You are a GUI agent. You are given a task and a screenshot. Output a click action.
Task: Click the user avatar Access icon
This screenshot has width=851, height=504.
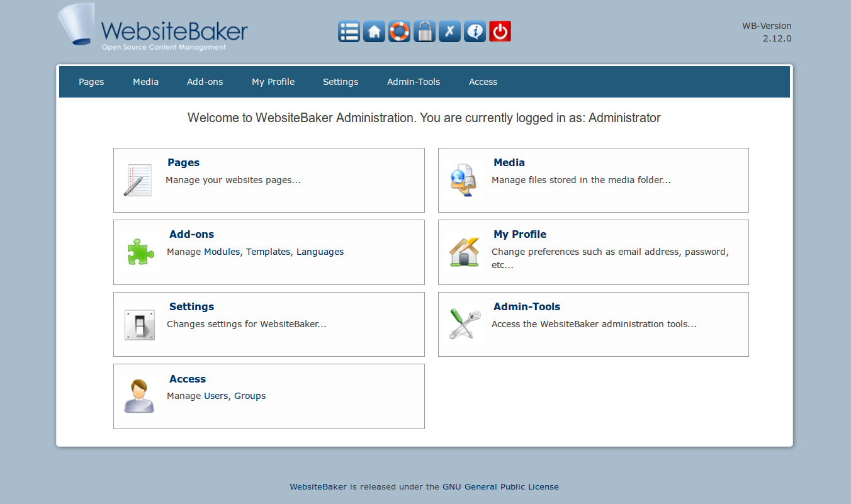pos(139,396)
